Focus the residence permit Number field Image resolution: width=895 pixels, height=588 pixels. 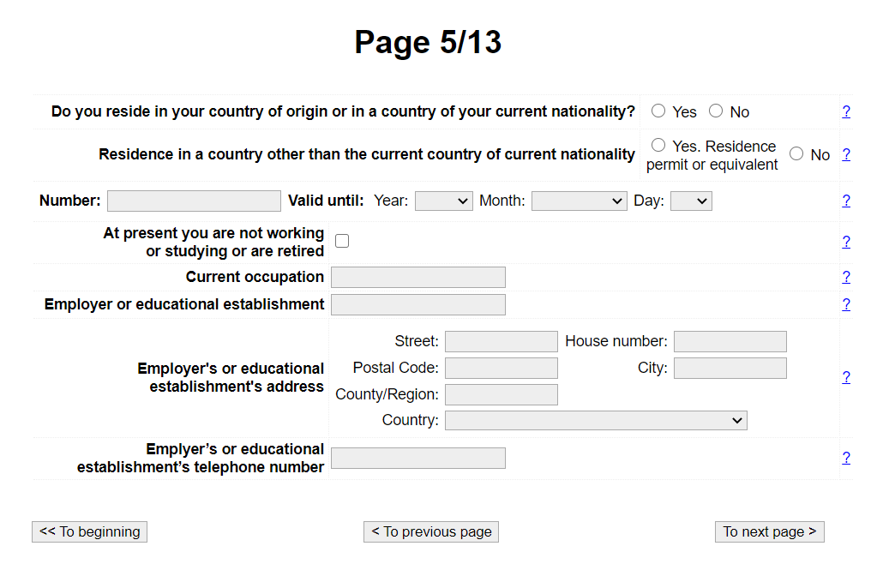(x=194, y=201)
